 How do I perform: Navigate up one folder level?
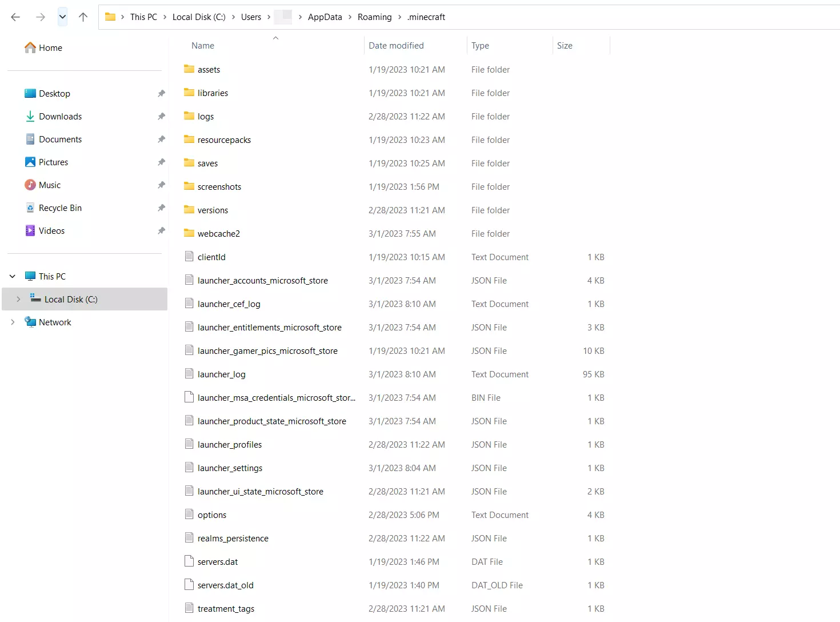click(83, 17)
